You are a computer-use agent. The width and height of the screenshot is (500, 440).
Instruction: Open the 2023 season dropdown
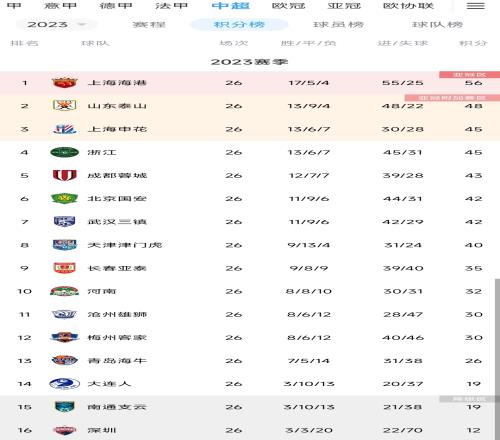pyautogui.click(x=57, y=24)
